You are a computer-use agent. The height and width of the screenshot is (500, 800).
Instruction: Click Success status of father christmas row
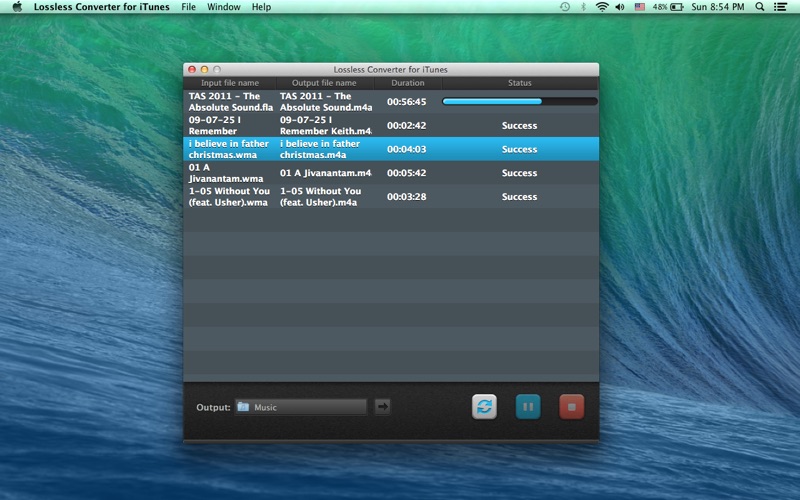(x=519, y=149)
